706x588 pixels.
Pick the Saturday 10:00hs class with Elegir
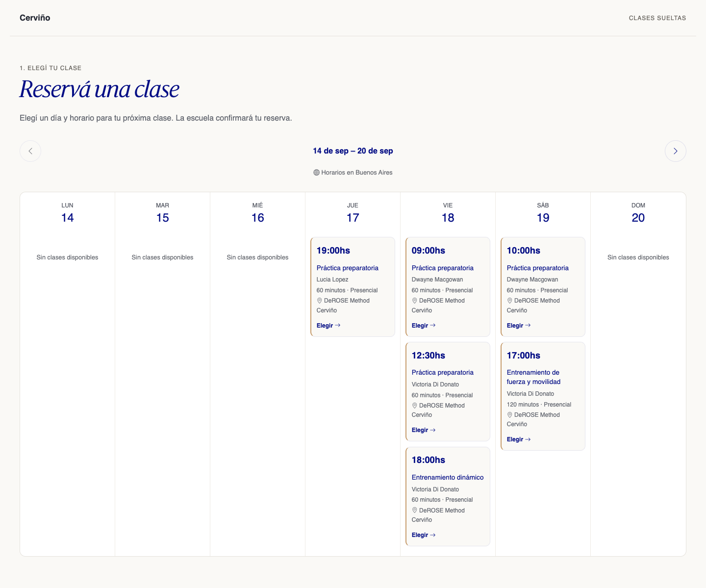point(519,326)
